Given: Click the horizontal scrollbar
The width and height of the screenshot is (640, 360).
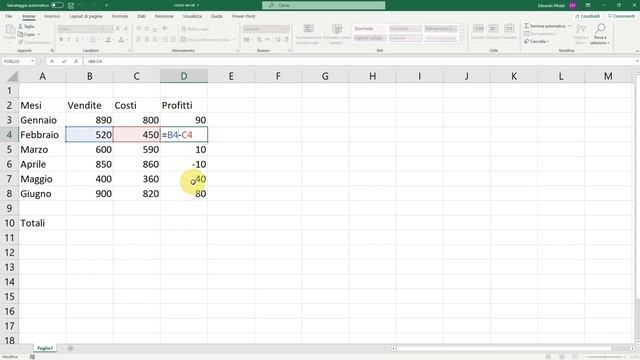Looking at the screenshot, I should coord(504,349).
